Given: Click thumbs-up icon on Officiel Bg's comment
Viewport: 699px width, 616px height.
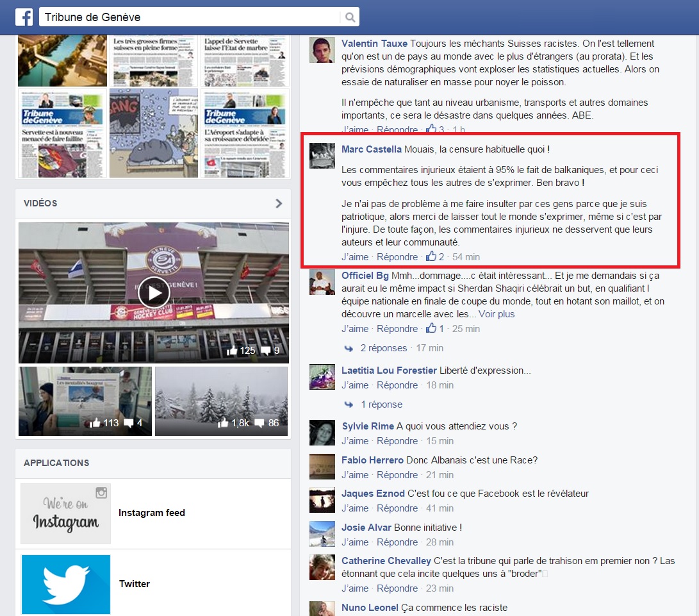Looking at the screenshot, I should tap(431, 329).
